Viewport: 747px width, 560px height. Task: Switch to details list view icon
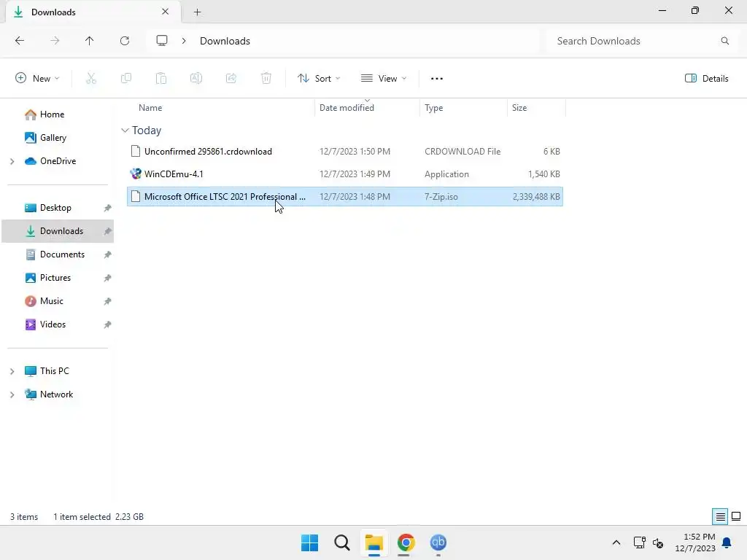point(720,517)
